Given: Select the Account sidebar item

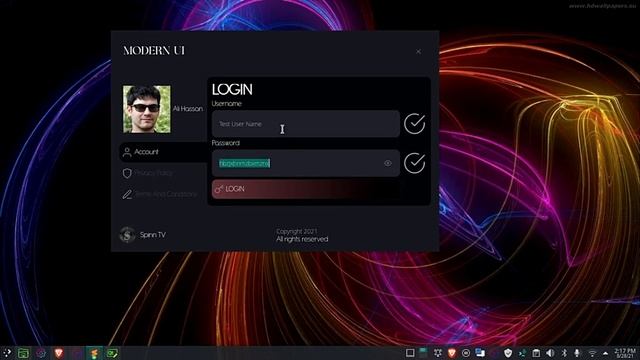Looking at the screenshot, I should pos(163,152).
